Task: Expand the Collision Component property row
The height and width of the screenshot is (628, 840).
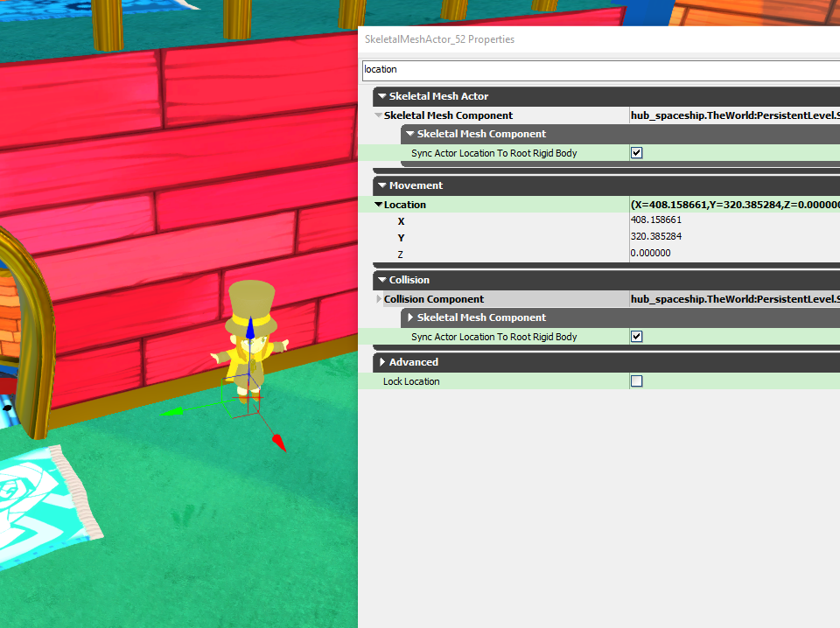Action: point(379,299)
